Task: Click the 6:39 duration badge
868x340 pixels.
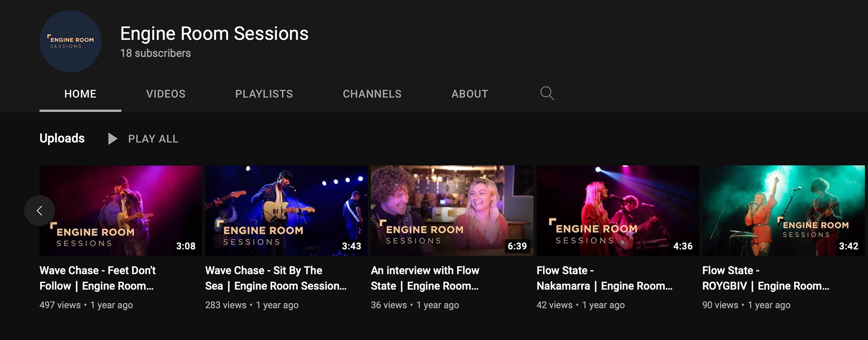Action: (x=517, y=246)
